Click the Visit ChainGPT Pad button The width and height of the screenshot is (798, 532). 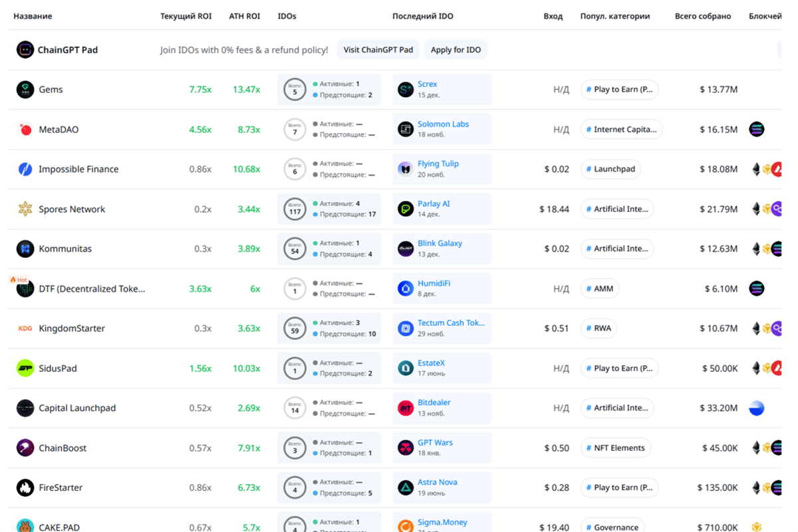pos(378,49)
